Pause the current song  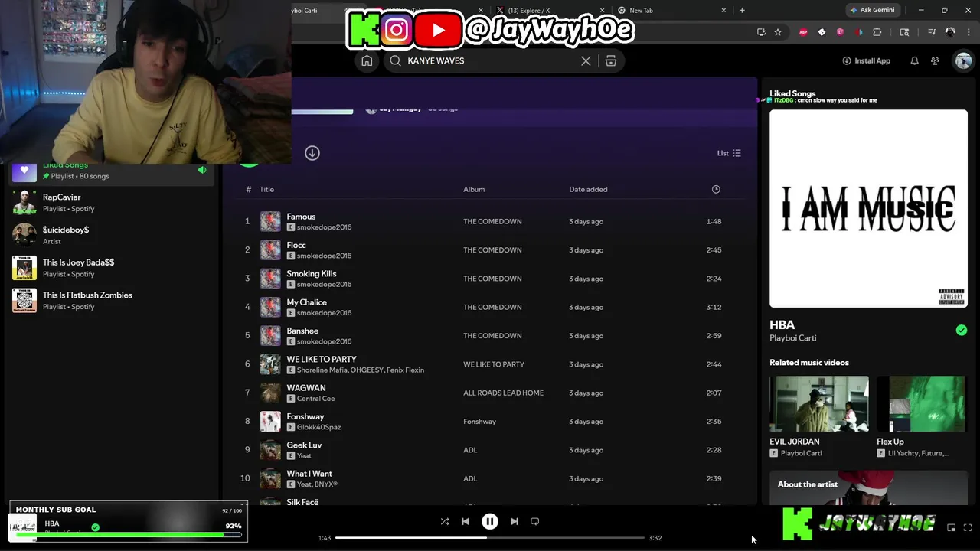pyautogui.click(x=490, y=521)
